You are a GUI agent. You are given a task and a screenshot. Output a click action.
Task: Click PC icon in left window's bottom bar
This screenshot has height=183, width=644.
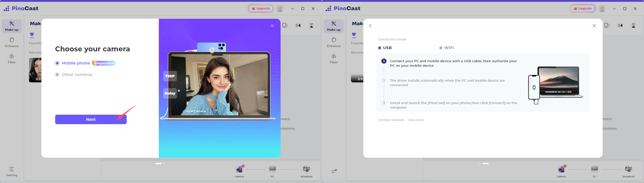coord(272,169)
